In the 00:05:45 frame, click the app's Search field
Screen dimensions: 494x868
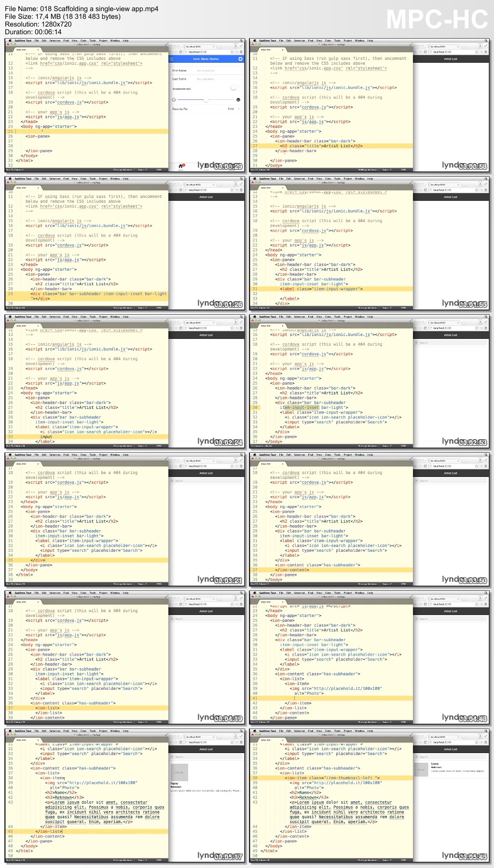(x=450, y=757)
